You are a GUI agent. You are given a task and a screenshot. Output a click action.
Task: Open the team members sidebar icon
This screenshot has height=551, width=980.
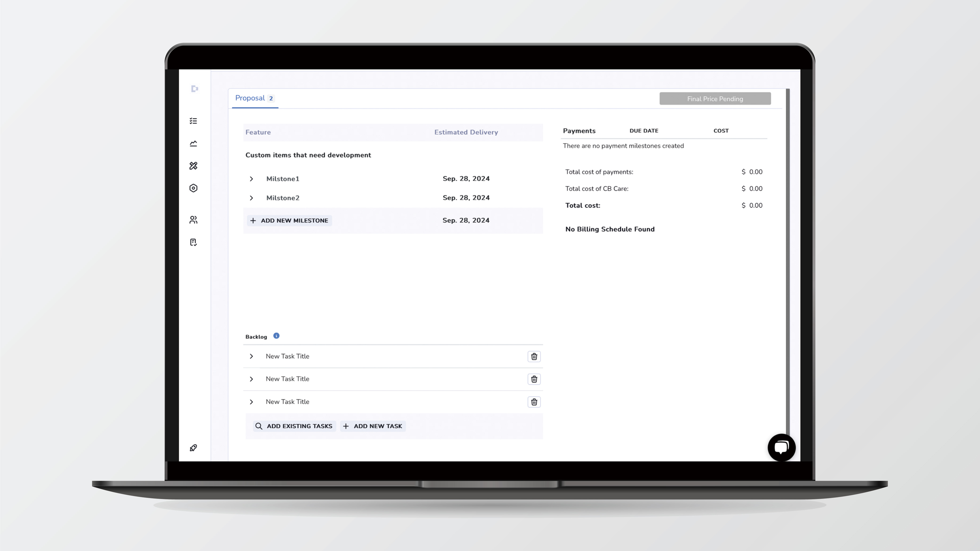coord(193,220)
